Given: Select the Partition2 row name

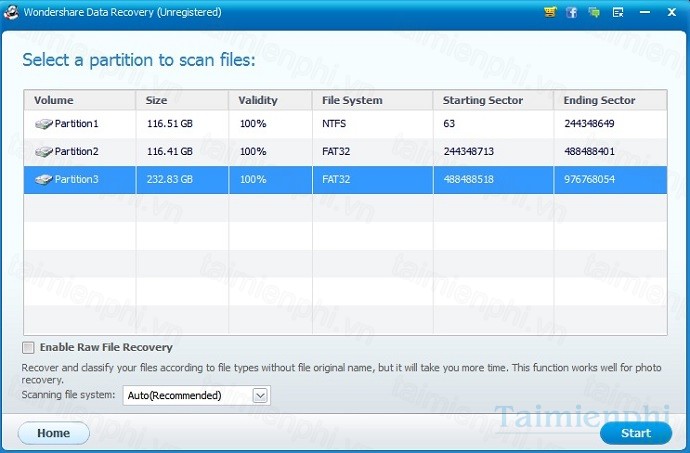Looking at the screenshot, I should pos(77,151).
